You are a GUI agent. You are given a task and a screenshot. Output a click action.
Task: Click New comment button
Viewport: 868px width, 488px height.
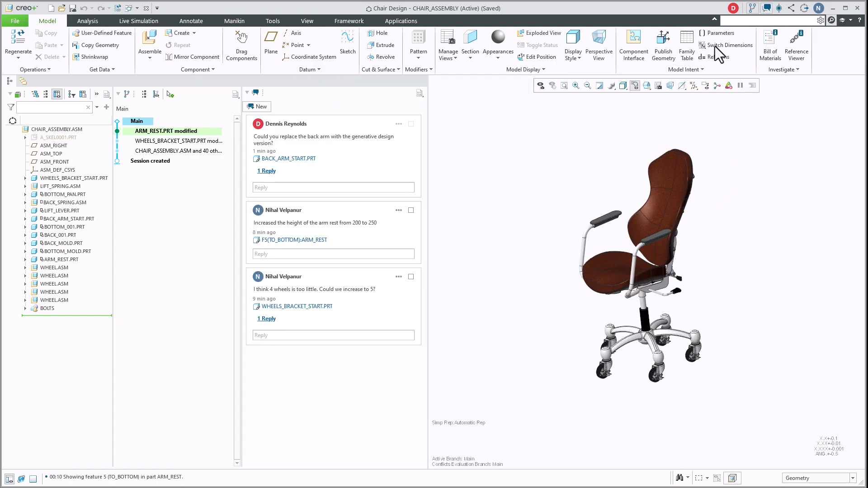click(257, 107)
